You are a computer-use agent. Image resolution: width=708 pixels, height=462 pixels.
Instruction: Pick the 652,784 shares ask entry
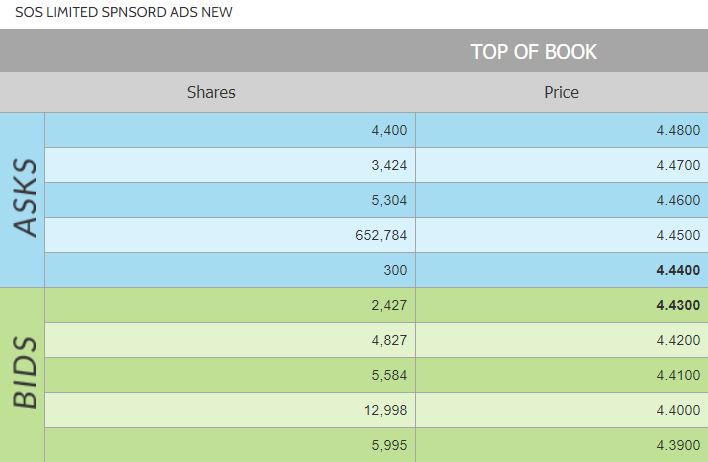point(381,235)
